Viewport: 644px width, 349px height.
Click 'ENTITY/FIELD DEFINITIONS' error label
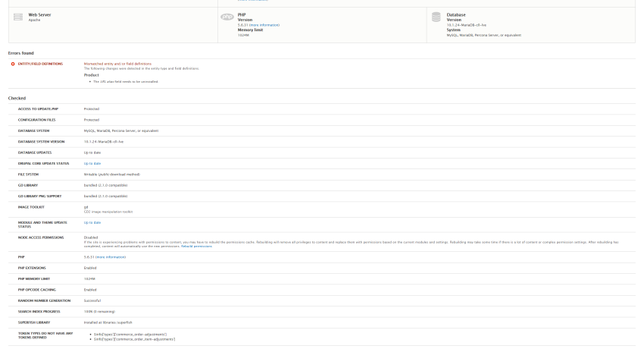(40, 64)
